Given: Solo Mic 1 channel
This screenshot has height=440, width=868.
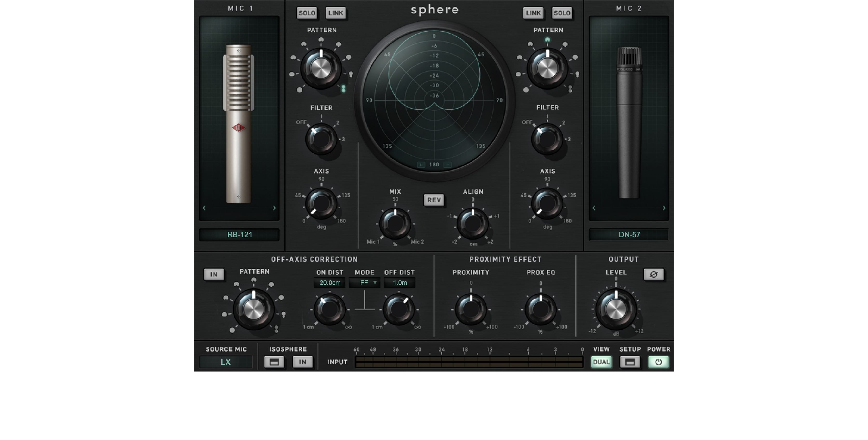Looking at the screenshot, I should [307, 13].
